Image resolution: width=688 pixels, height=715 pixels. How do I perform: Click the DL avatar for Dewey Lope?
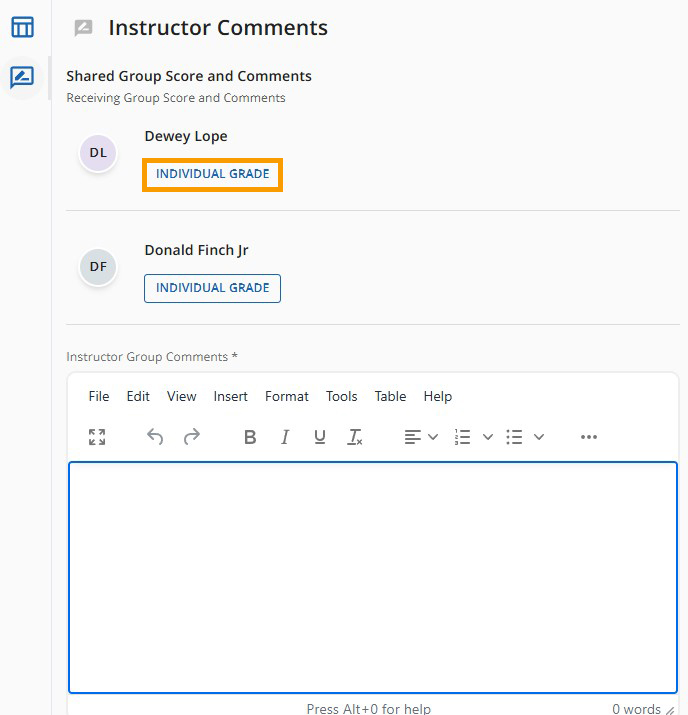point(98,153)
